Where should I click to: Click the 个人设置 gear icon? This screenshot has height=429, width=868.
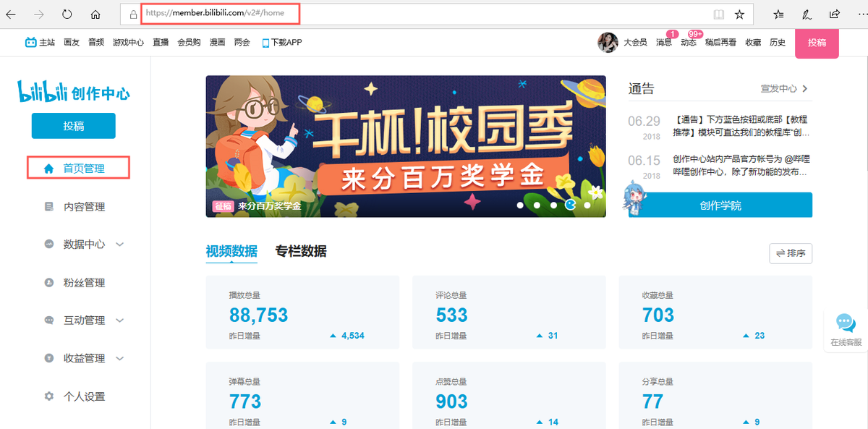[49, 396]
